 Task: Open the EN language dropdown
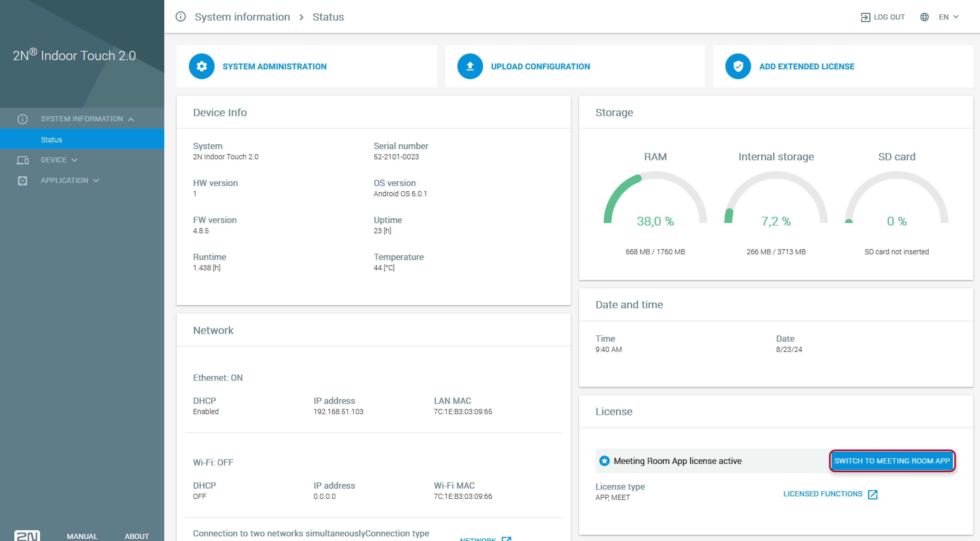(x=948, y=17)
